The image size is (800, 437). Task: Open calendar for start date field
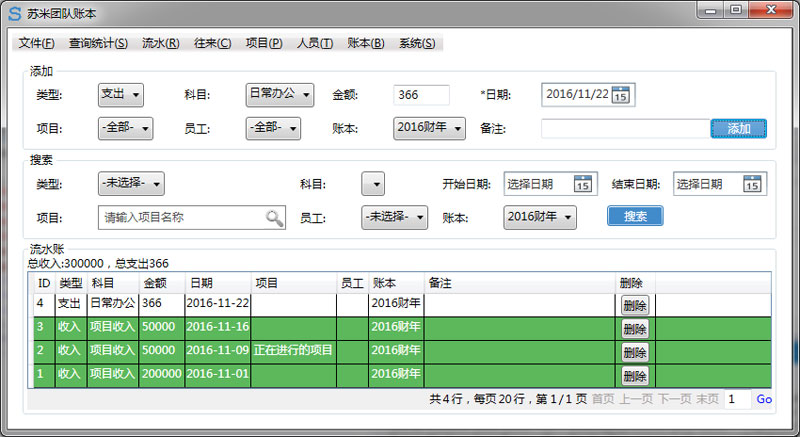[583, 184]
